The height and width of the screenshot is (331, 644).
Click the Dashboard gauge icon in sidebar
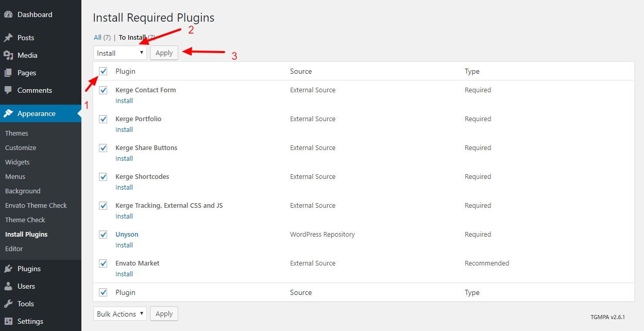8,15
